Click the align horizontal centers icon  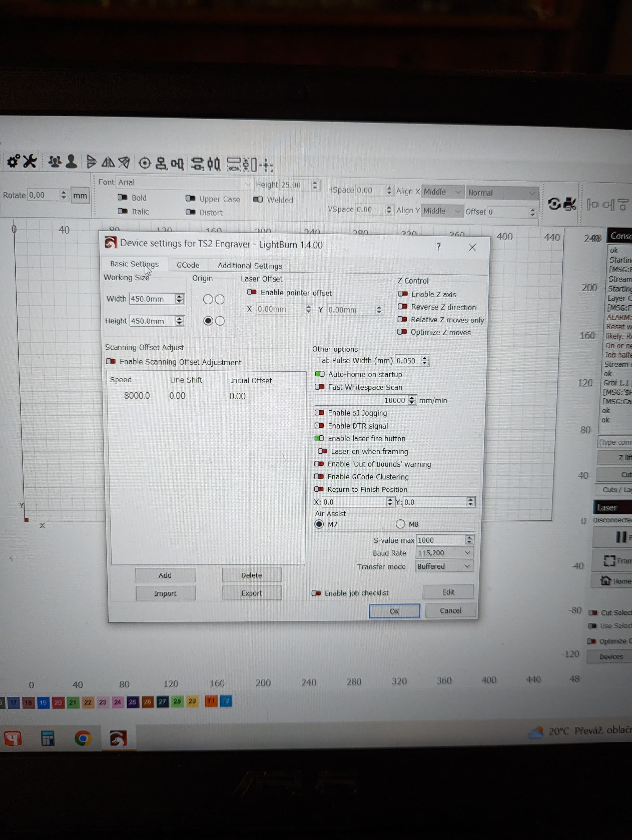[x=177, y=164]
